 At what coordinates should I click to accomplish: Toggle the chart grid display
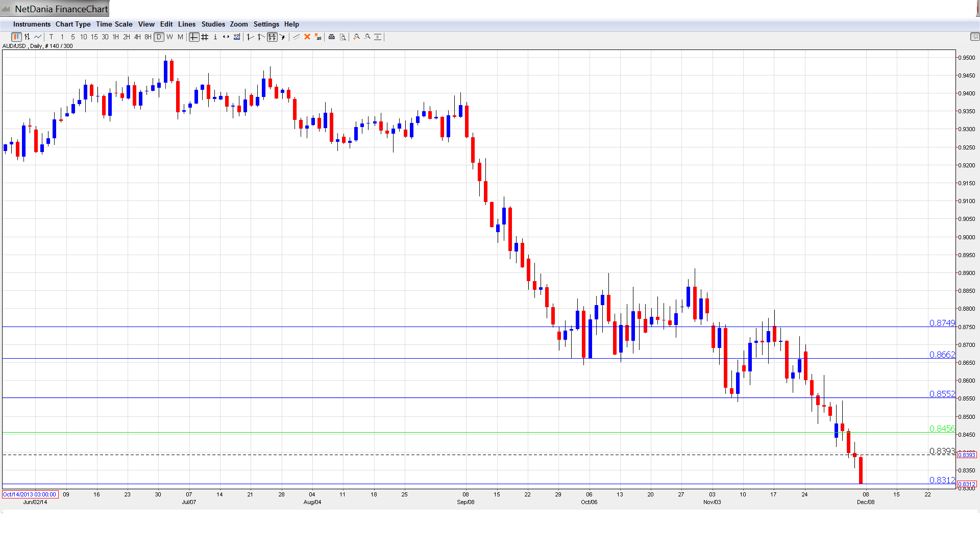[x=205, y=37]
